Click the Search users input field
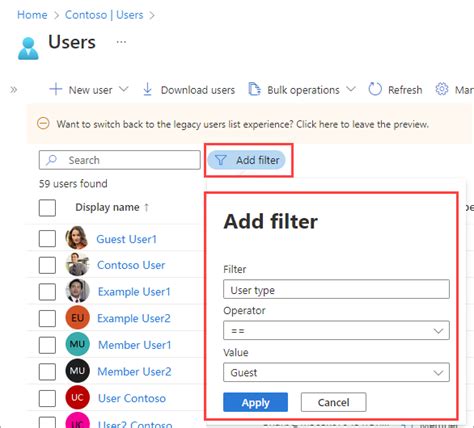Image resolution: width=474 pixels, height=428 pixels. click(120, 160)
